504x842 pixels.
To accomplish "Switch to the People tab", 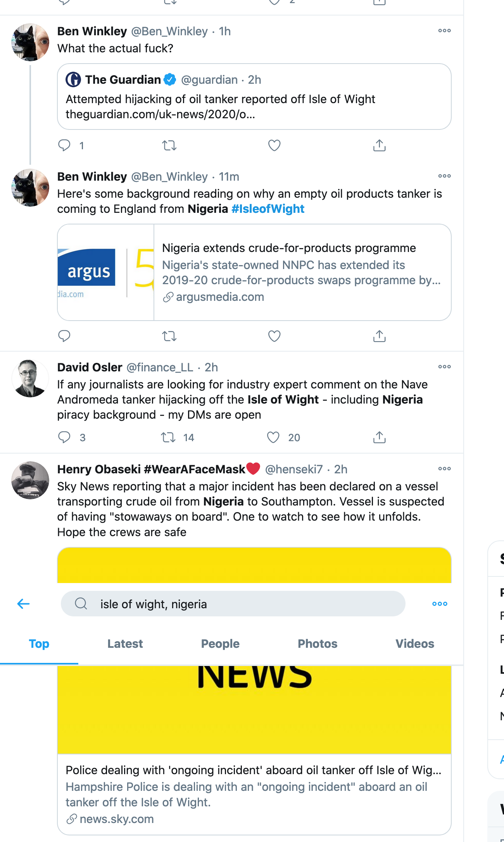I will (x=220, y=644).
